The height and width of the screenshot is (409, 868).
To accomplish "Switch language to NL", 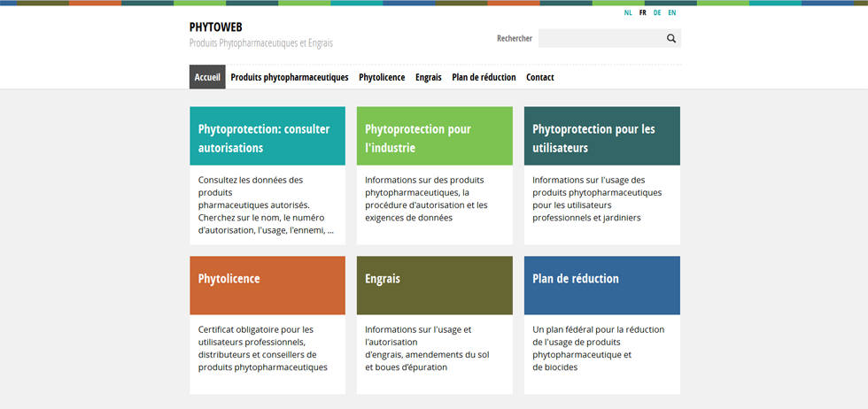I will [628, 13].
